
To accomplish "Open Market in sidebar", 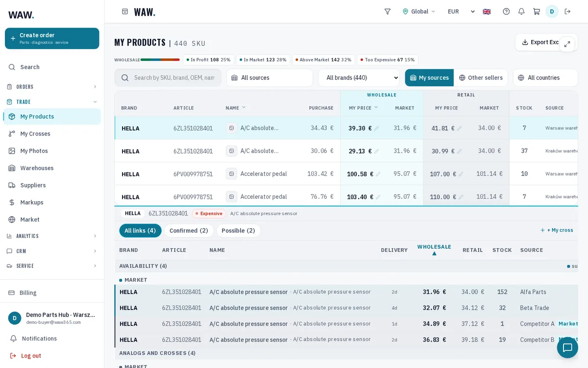I will point(52,219).
